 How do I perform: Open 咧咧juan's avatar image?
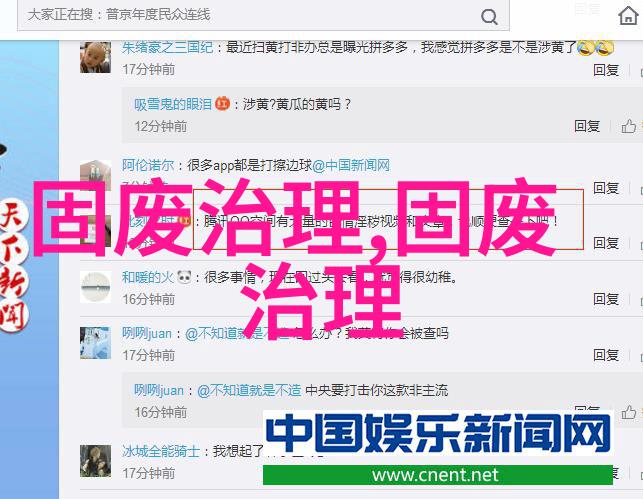95,343
